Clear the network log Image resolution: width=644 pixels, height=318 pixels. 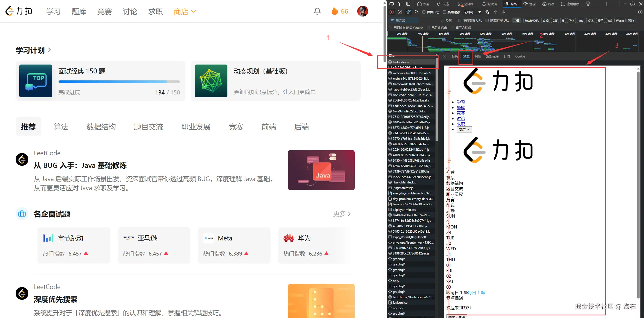400,12
